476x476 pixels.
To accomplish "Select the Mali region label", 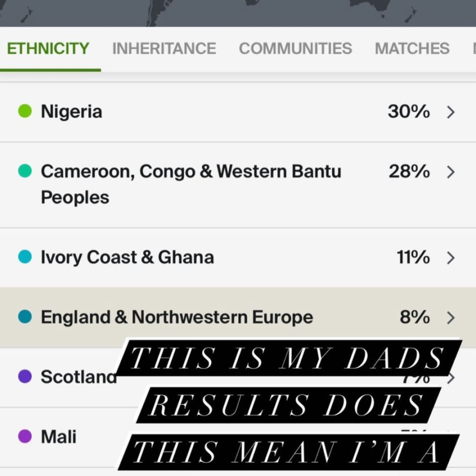I will [58, 437].
